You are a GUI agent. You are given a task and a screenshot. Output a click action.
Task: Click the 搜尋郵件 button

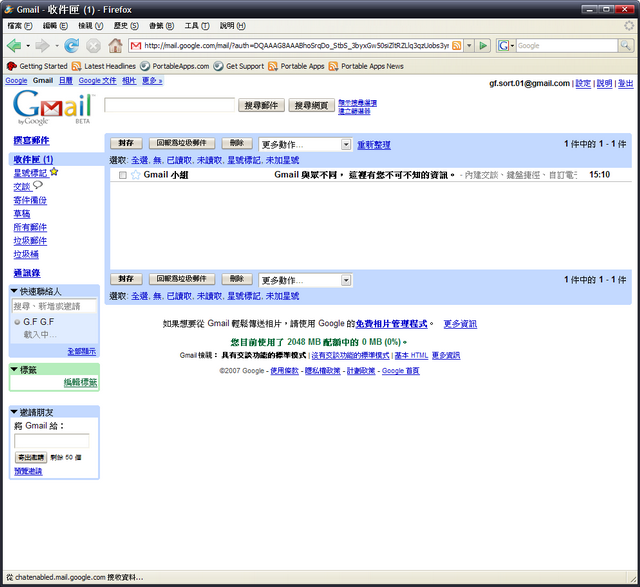[x=261, y=105]
